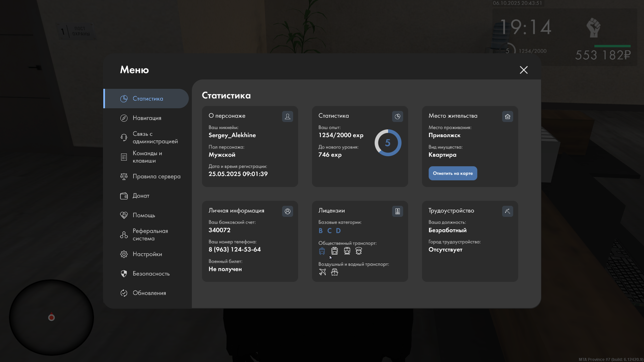Select Безопасность in the sidebar

point(151,274)
